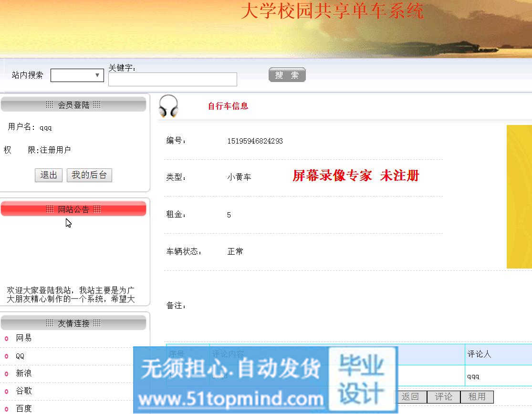Click the 站内搜索 label
The width and height of the screenshot is (532, 414).
tap(28, 75)
